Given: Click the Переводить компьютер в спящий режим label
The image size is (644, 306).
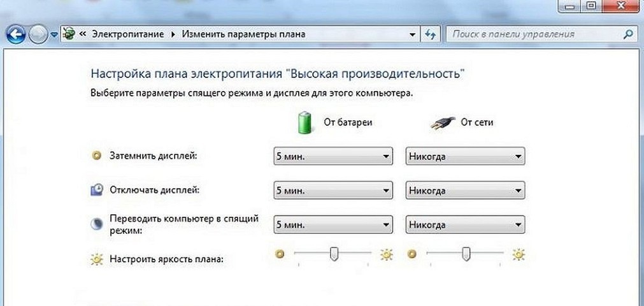Looking at the screenshot, I should (184, 224).
